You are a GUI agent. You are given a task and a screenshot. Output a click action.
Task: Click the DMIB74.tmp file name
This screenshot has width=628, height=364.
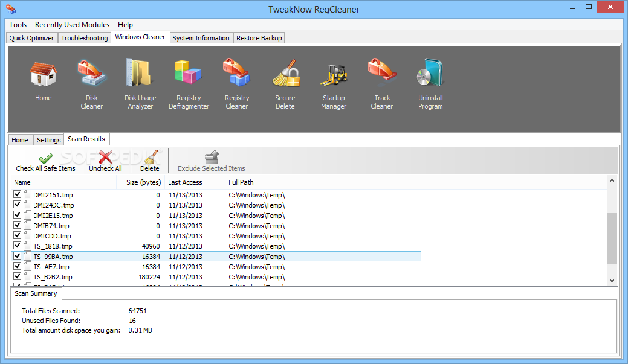pos(51,226)
